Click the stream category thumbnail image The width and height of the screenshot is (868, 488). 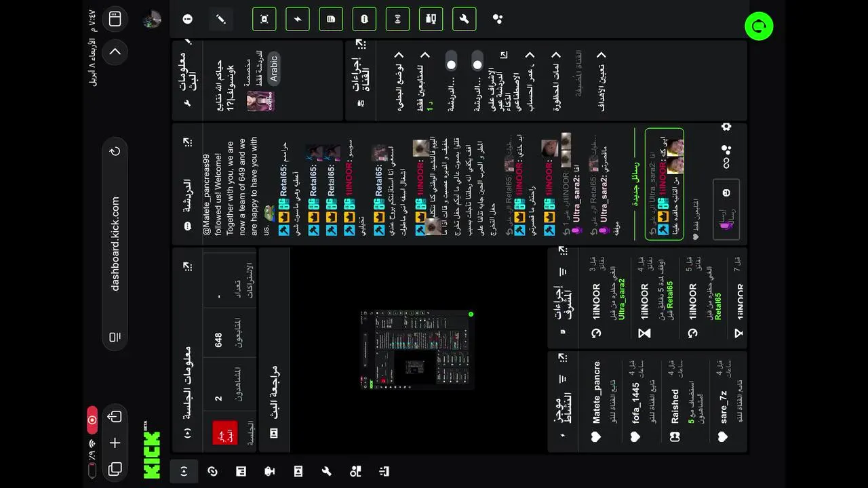pos(260,101)
